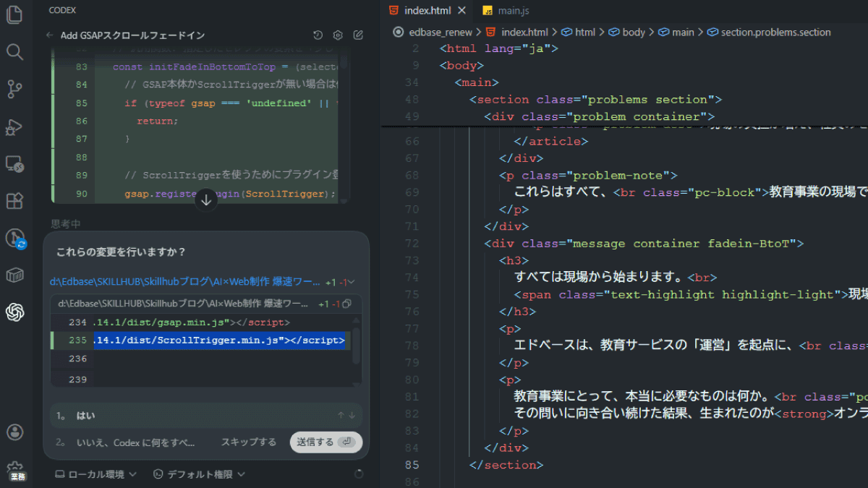Screen dimensions: 868x488
Task: Copy the diff with the copy icon
Action: coord(346,304)
